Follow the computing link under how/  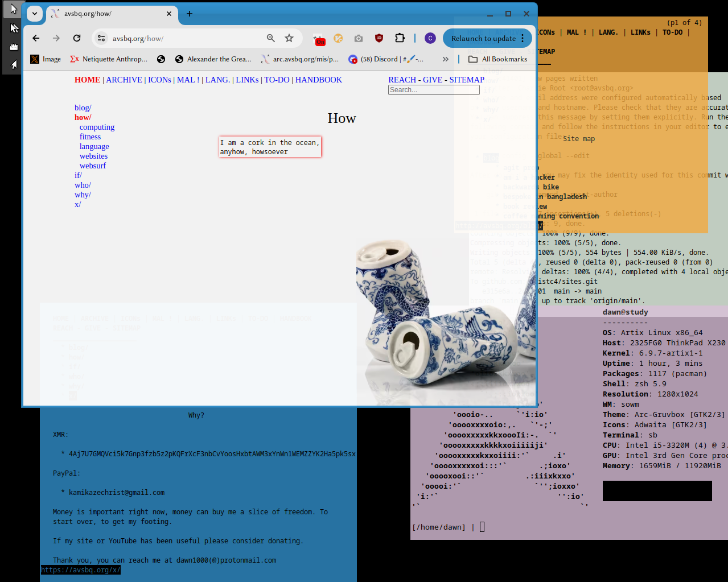point(97,127)
